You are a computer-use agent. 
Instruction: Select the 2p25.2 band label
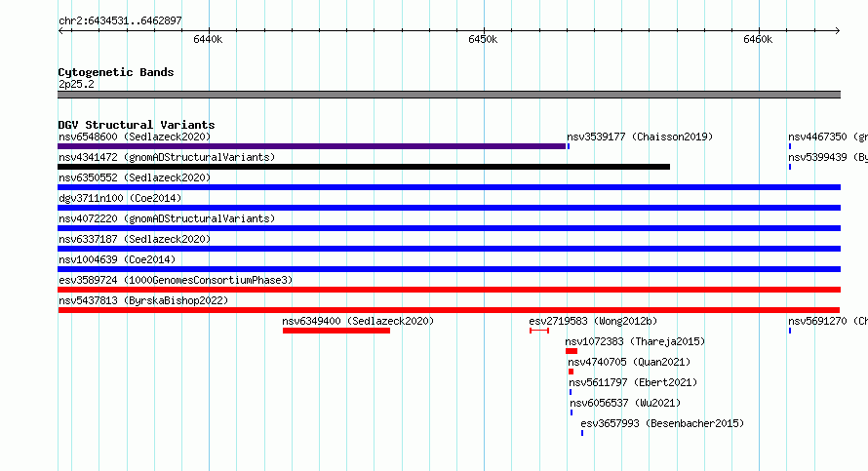[76, 84]
